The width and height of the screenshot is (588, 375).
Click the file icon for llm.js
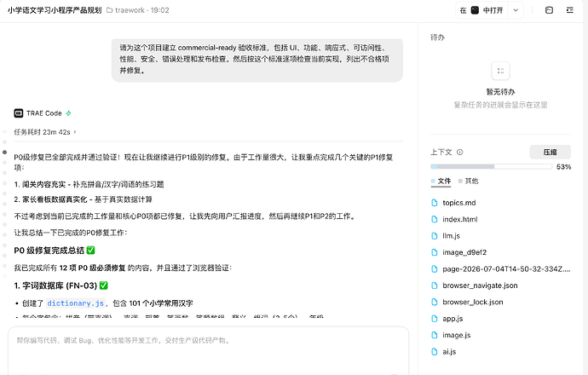click(x=435, y=236)
